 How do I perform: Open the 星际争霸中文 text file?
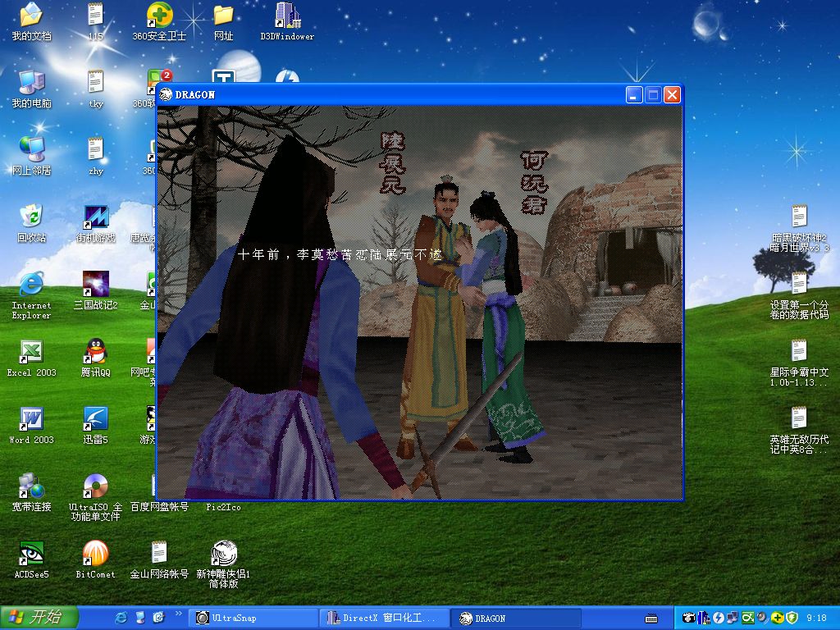[x=798, y=352]
